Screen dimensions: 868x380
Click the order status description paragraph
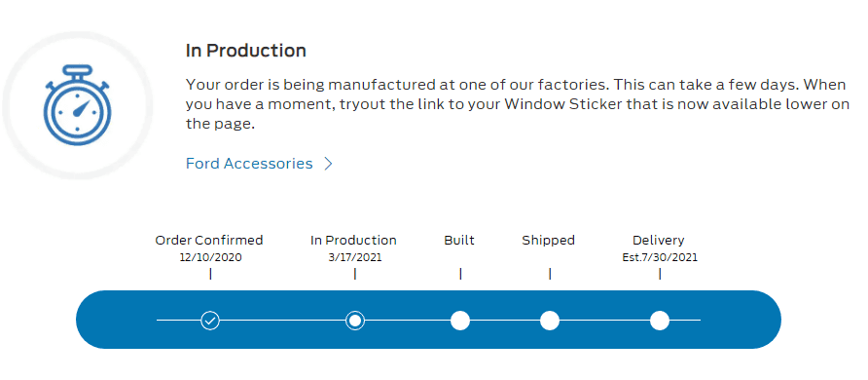(518, 104)
